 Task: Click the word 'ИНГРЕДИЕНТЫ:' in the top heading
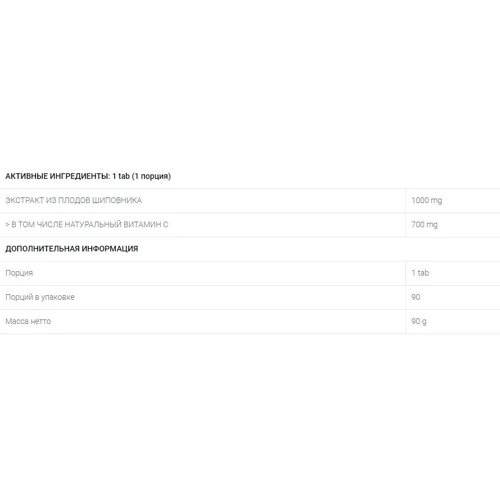tap(80, 176)
